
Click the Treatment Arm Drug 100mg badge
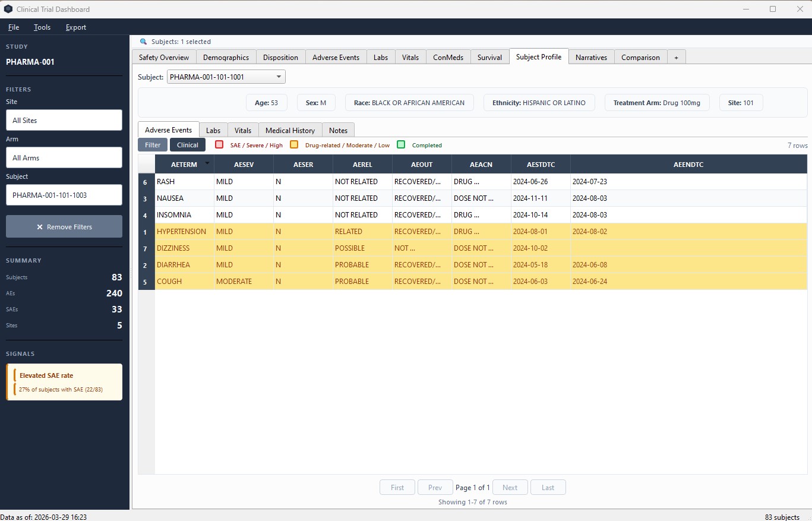tap(657, 103)
